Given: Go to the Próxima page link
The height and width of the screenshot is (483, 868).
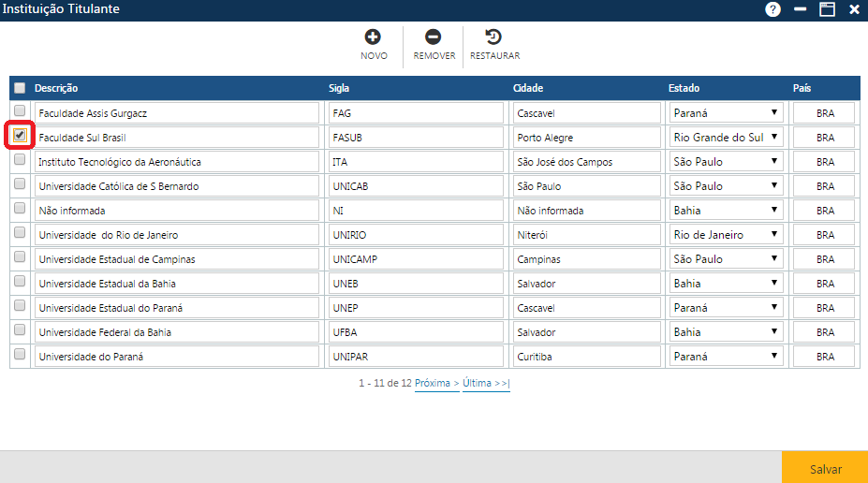Looking at the screenshot, I should tap(436, 384).
